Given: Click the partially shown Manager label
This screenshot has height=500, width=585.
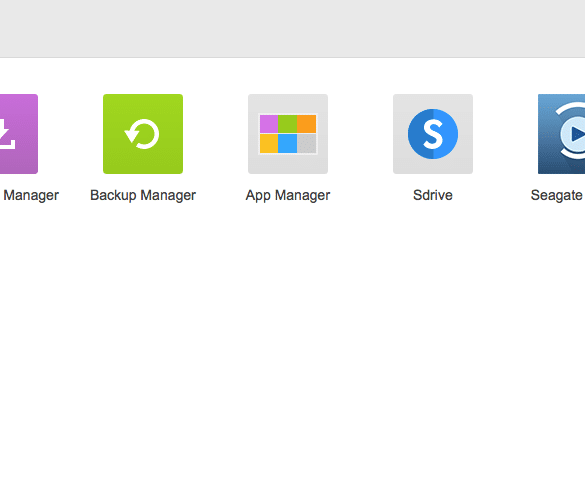Looking at the screenshot, I should (31, 196).
